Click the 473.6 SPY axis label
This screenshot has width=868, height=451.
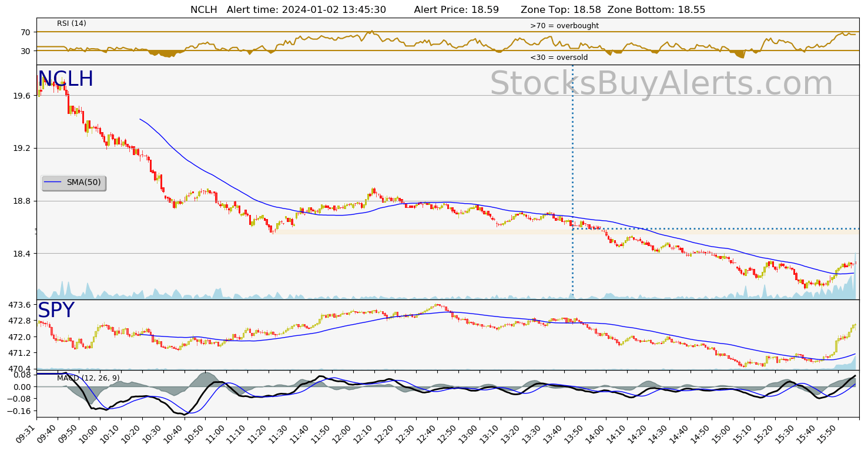tap(20, 305)
